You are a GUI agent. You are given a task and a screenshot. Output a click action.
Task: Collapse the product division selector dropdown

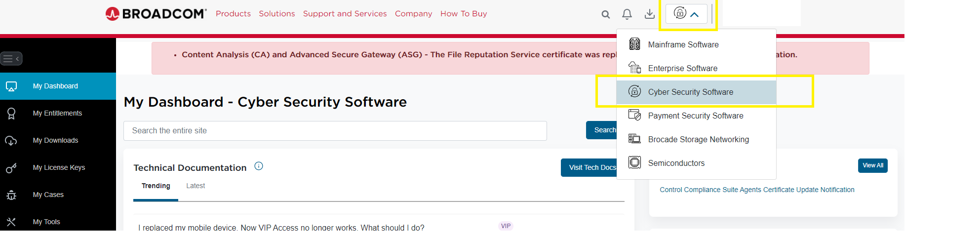click(x=687, y=14)
